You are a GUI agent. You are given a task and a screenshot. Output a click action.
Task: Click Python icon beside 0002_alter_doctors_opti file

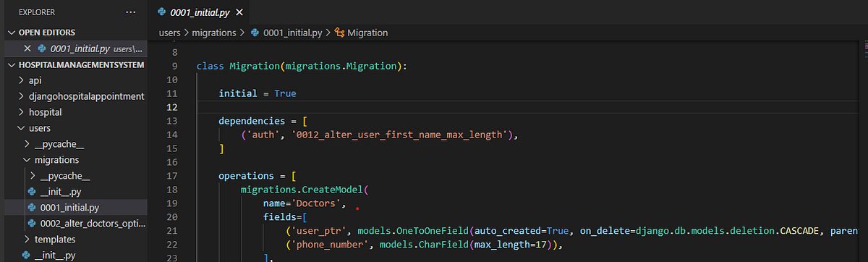click(31, 224)
